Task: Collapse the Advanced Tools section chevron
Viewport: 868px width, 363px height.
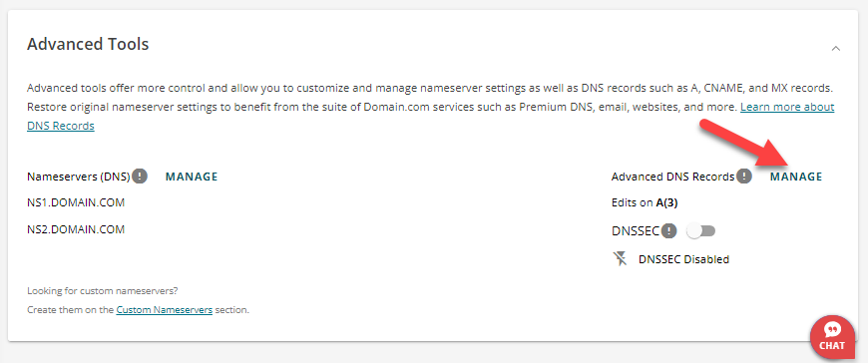Action: [x=836, y=48]
